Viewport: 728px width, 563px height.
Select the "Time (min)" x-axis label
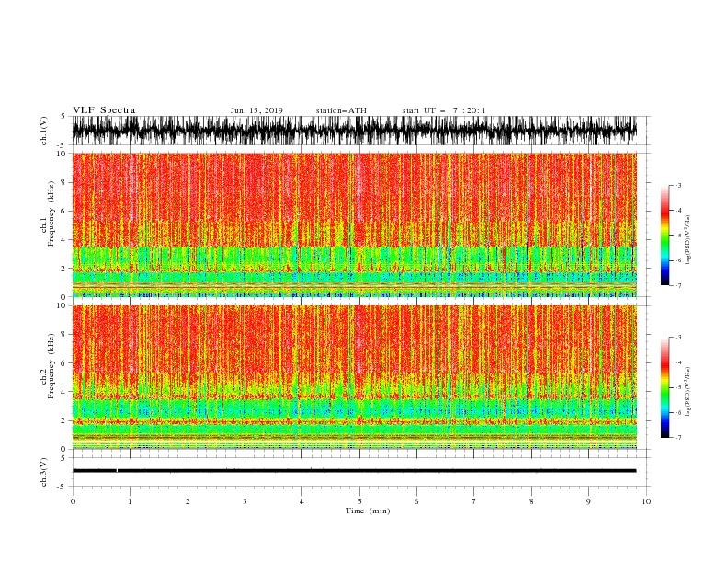coord(368,511)
